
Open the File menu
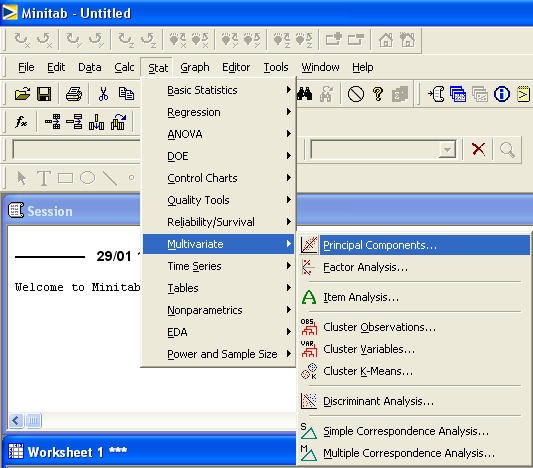pyautogui.click(x=26, y=67)
